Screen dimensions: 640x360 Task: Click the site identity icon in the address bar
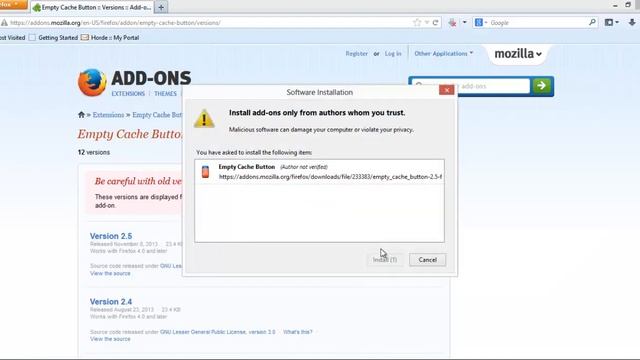pos(4,23)
